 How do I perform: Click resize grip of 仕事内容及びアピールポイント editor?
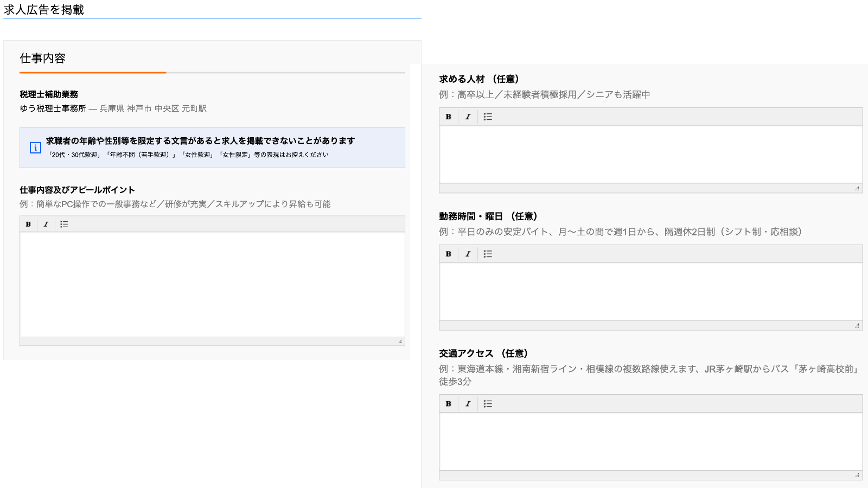pos(400,342)
